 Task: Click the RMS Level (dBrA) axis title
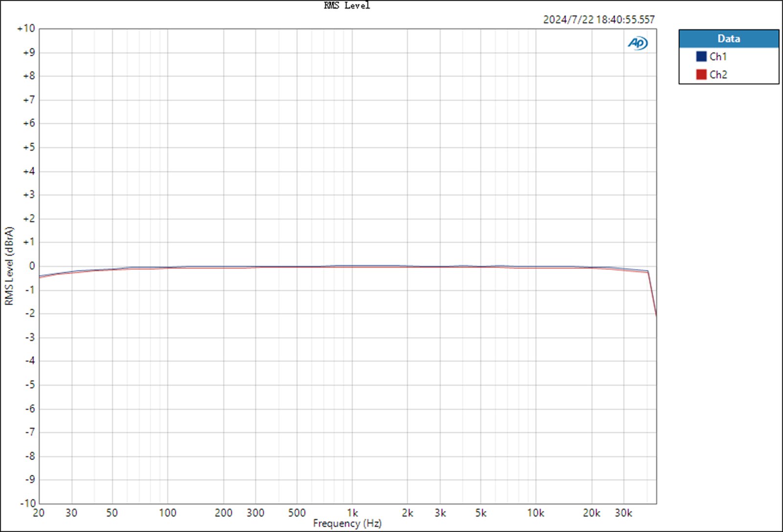pyautogui.click(x=9, y=266)
